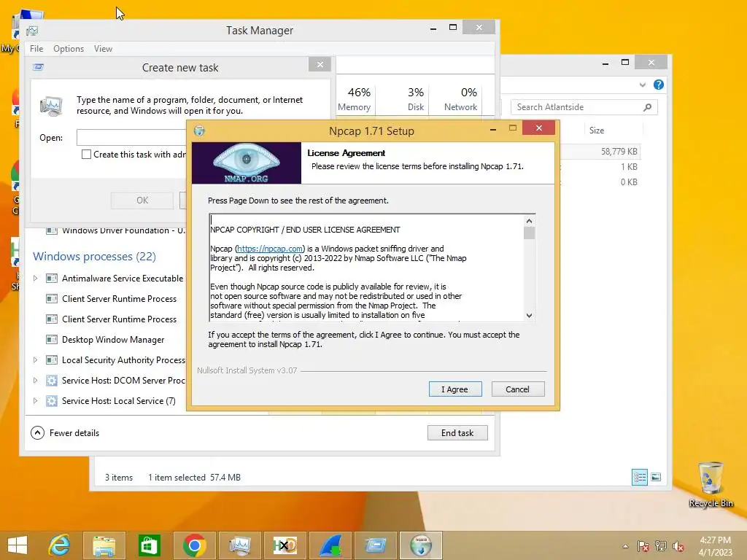Toggle Create this task with admin privileges checkbox
Viewport: 747px width, 560px height.
(x=86, y=155)
